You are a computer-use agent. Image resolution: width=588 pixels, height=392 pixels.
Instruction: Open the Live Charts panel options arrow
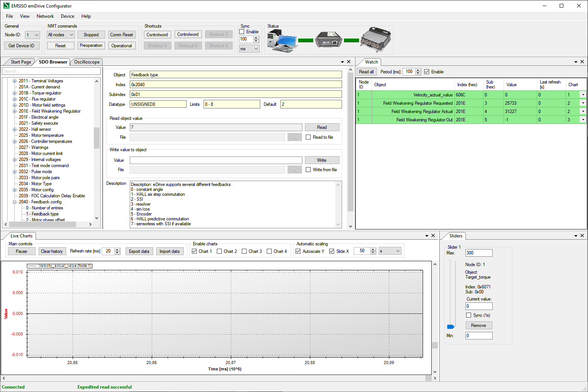click(x=426, y=236)
